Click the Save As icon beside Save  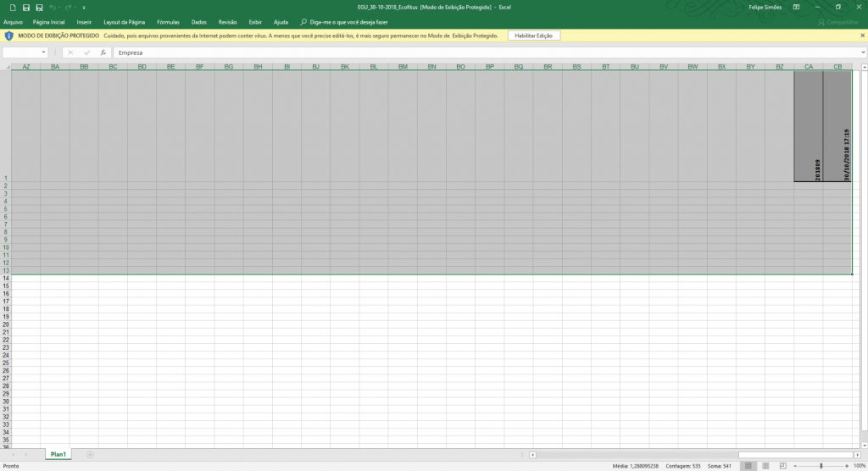[39, 7]
